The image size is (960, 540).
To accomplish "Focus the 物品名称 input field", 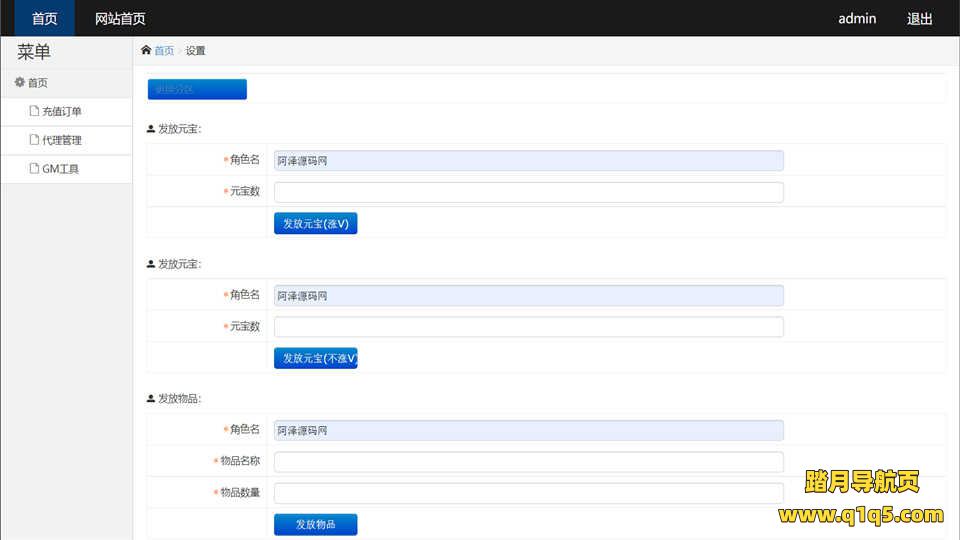I will (x=528, y=462).
